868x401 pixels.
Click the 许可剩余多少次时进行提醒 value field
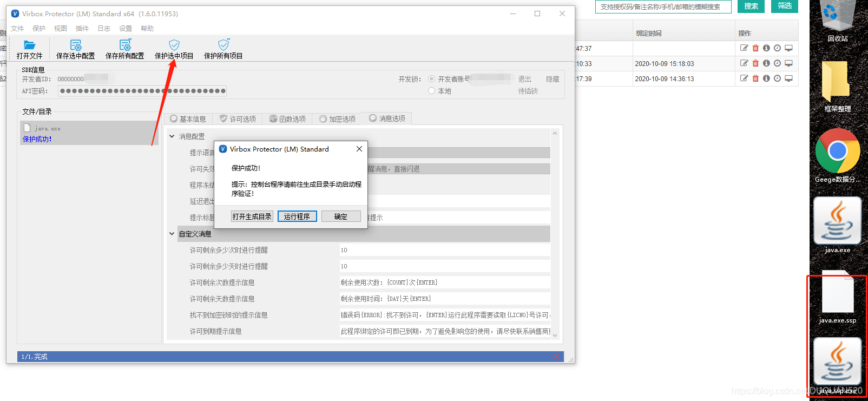(x=445, y=250)
